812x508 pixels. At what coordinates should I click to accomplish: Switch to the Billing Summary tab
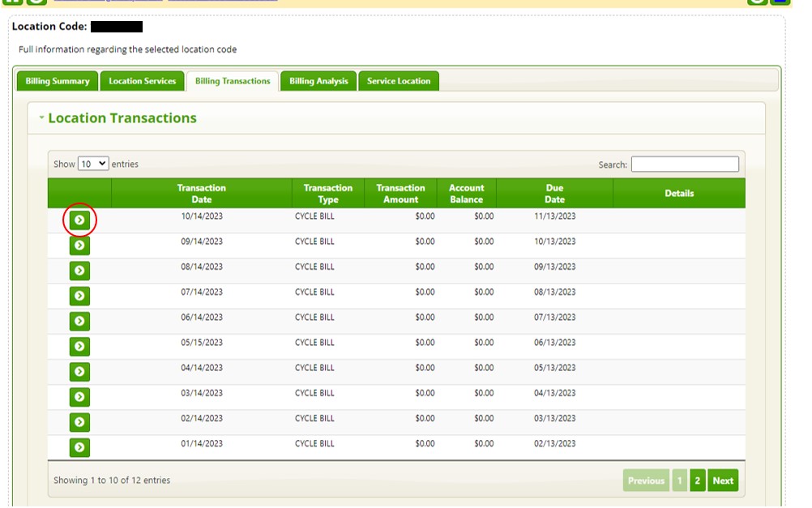[x=58, y=81]
